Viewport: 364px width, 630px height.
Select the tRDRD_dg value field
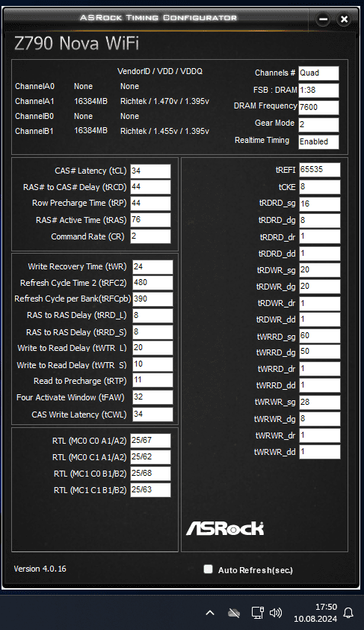pos(320,220)
